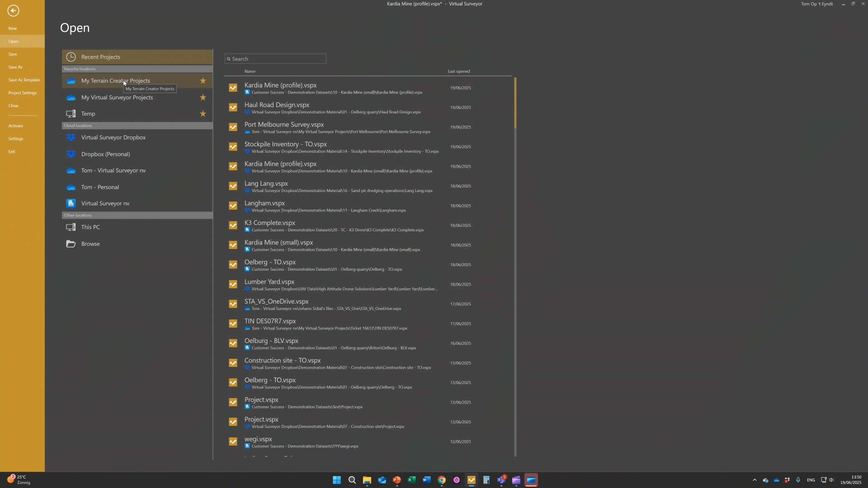Click the cloud icon for Tom - Virtual Surveyor nv
Screen dimensions: 868x488
tap(71, 171)
